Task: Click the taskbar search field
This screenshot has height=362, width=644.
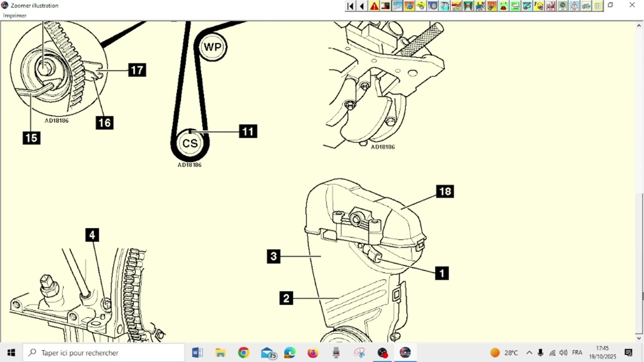Action: [x=104, y=352]
